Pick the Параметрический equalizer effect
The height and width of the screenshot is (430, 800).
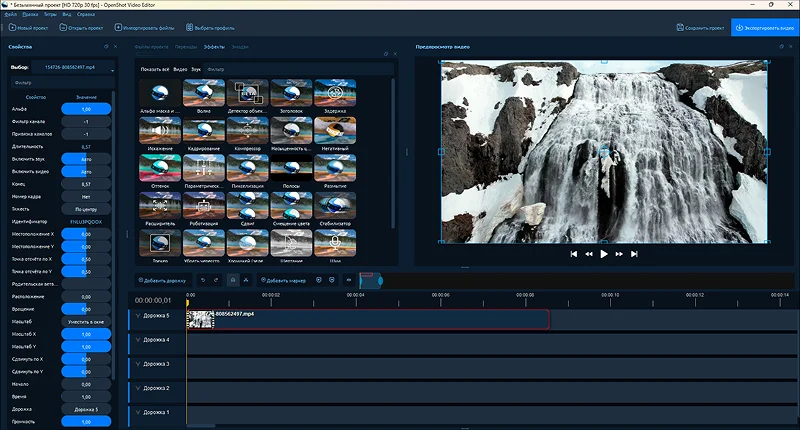pyautogui.click(x=204, y=168)
